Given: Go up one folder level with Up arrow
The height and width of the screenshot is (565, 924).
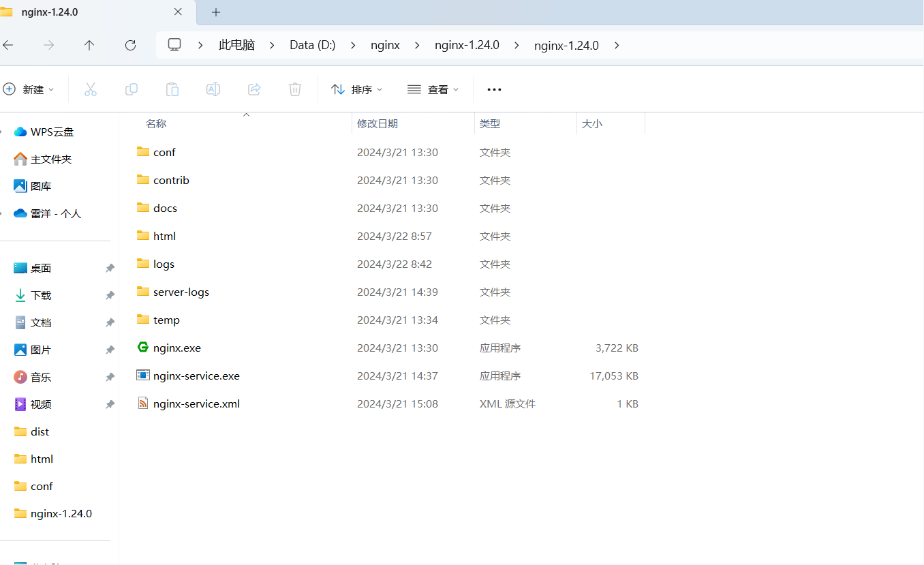Looking at the screenshot, I should (89, 45).
